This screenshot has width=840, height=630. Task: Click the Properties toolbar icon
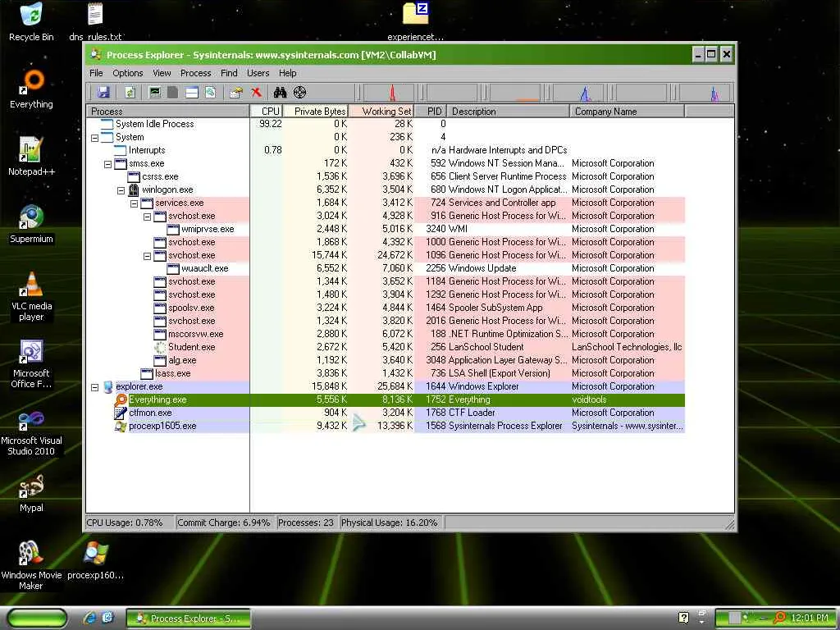[x=235, y=92]
